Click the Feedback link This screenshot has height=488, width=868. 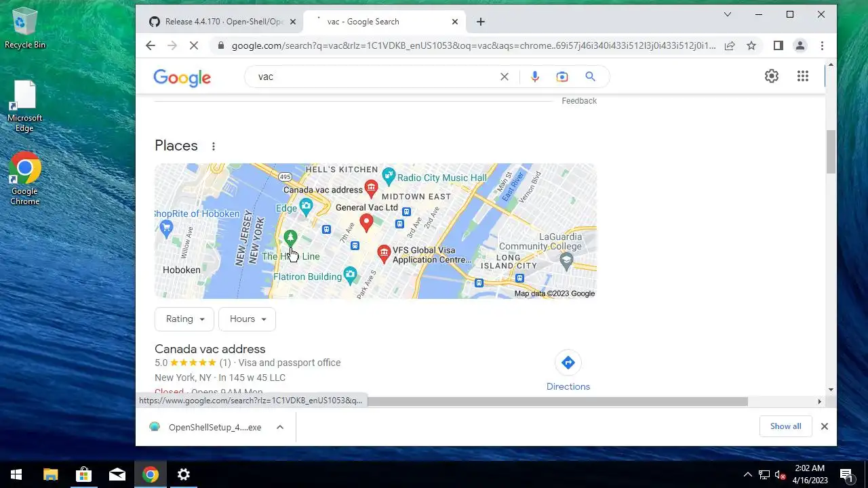click(579, 101)
